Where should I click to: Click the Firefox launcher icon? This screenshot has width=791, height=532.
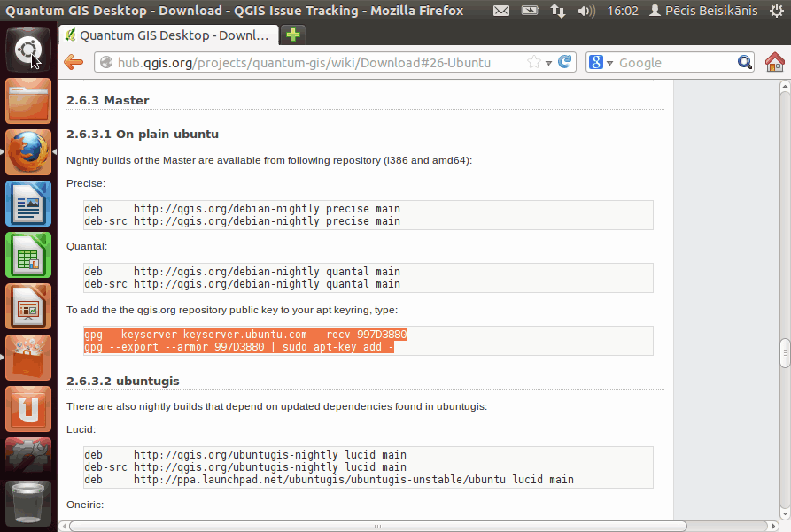28,152
